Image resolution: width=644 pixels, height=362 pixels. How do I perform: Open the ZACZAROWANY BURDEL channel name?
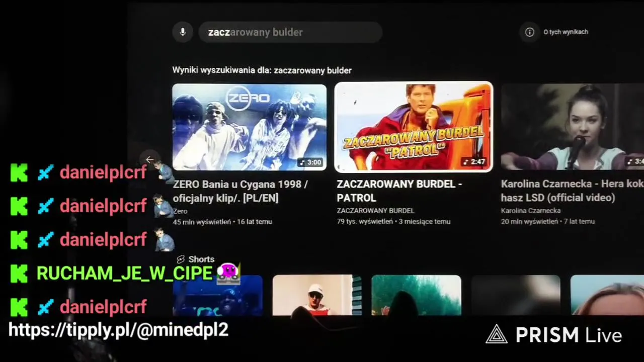coord(375,211)
